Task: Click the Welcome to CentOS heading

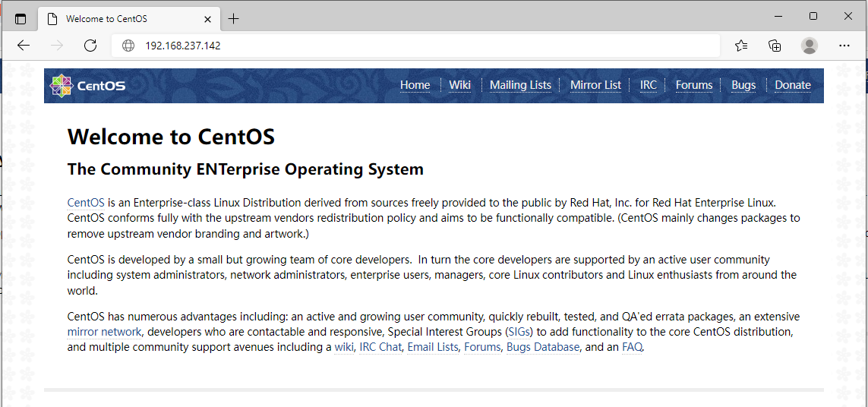Action: click(171, 137)
